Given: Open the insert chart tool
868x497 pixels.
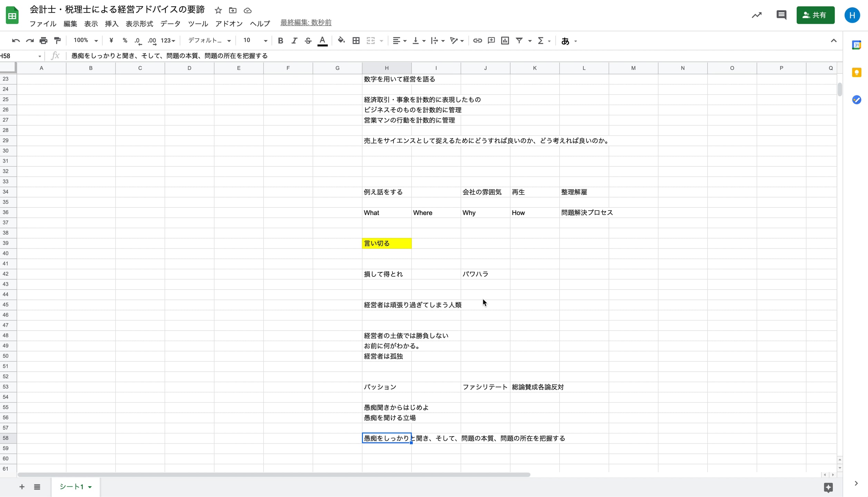Looking at the screenshot, I should coord(504,40).
